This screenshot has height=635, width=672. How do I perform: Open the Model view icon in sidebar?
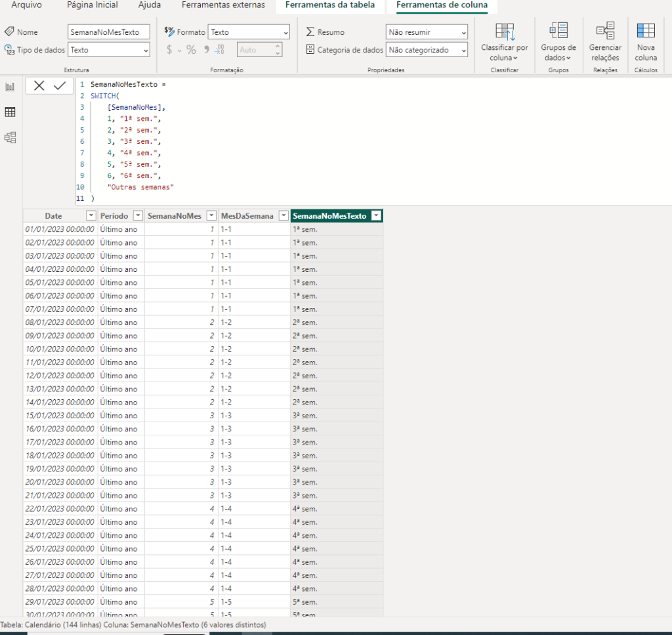tap(10, 138)
